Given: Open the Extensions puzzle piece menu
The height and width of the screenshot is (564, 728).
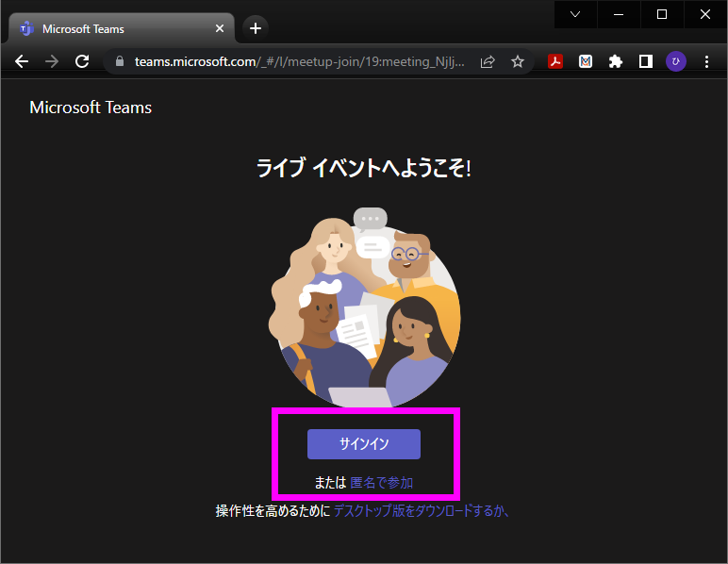Looking at the screenshot, I should pyautogui.click(x=616, y=61).
